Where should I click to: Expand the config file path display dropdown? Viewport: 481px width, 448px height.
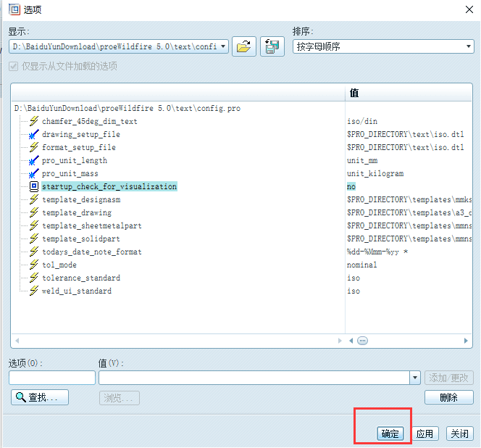tap(222, 46)
